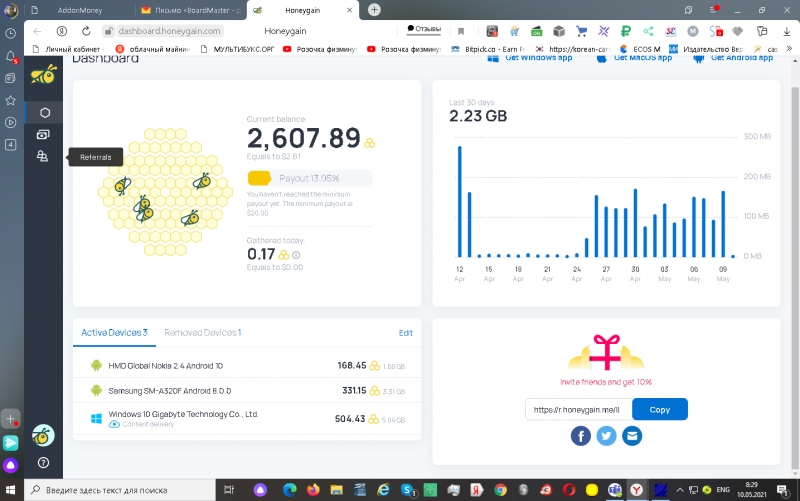Click Edit in the devices panel
The height and width of the screenshot is (501, 800).
click(x=406, y=333)
